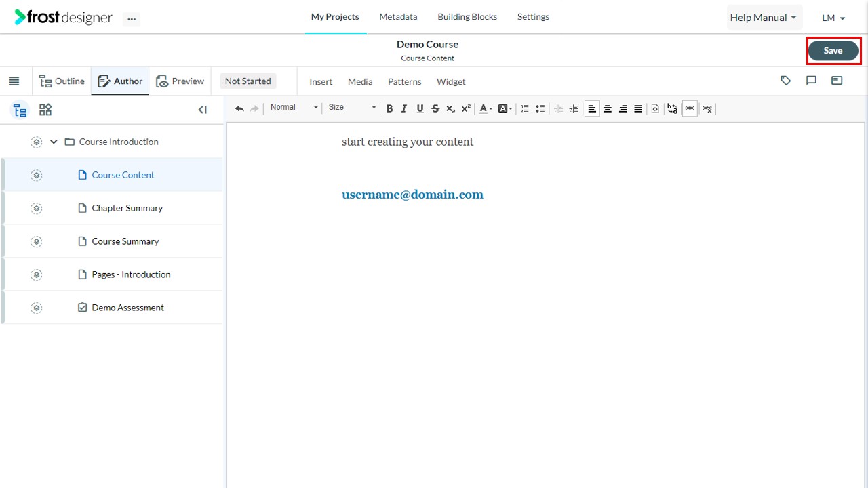The image size is (868, 488).
Task: Open the comments speech bubble icon
Action: [x=811, y=81]
